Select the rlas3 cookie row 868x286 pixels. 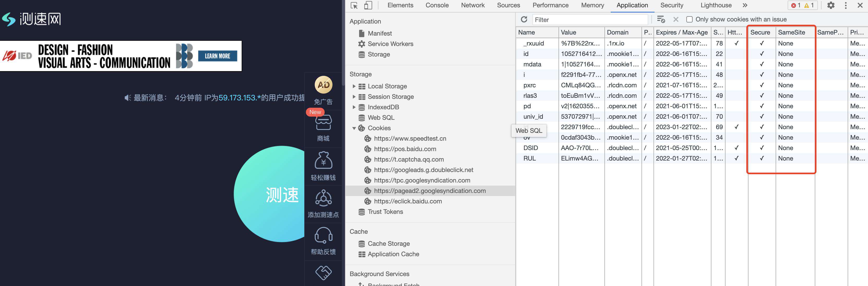click(692, 96)
